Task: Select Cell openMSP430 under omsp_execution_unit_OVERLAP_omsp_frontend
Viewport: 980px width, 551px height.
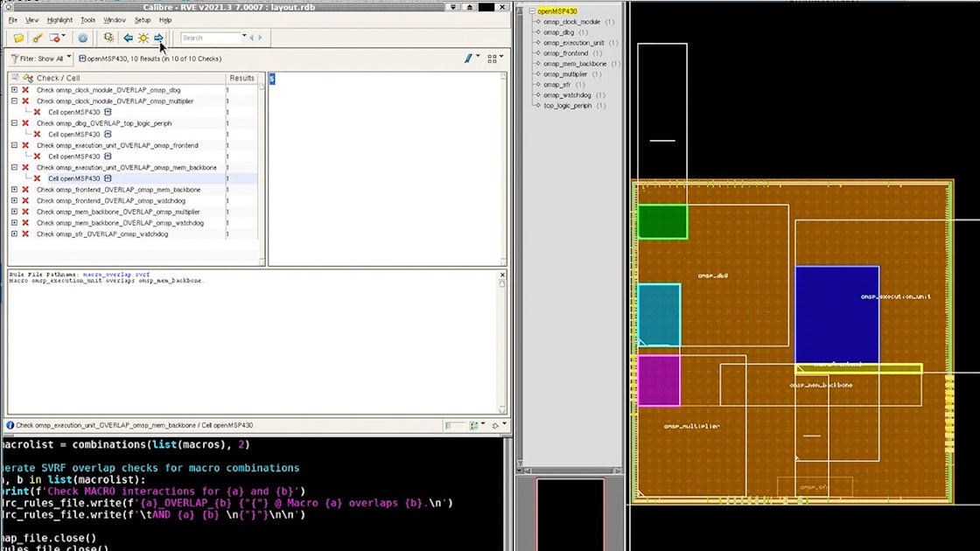Action: coord(73,157)
